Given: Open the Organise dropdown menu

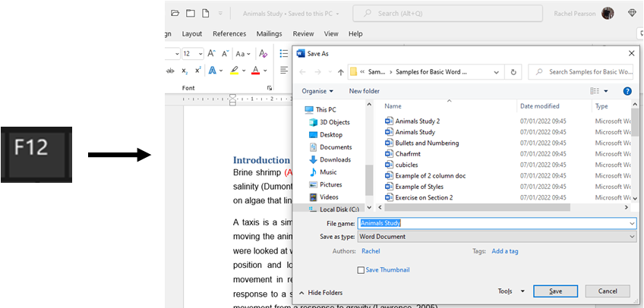Looking at the screenshot, I should pos(317,91).
